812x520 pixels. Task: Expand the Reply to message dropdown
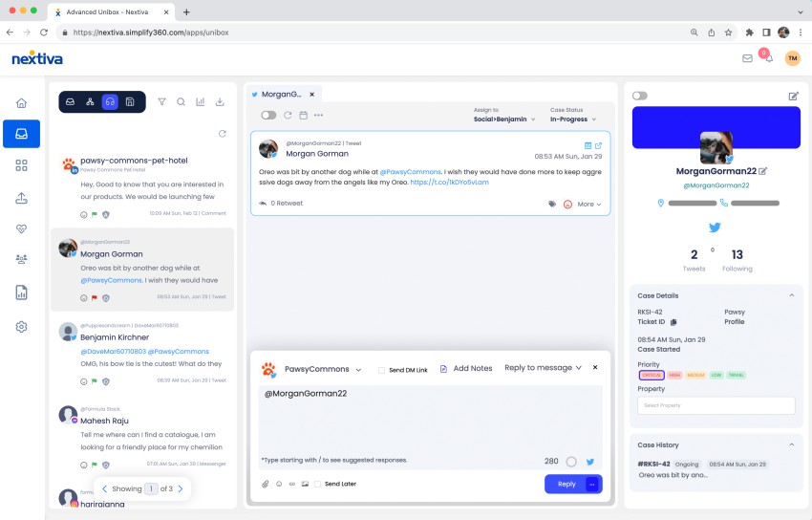pos(543,368)
